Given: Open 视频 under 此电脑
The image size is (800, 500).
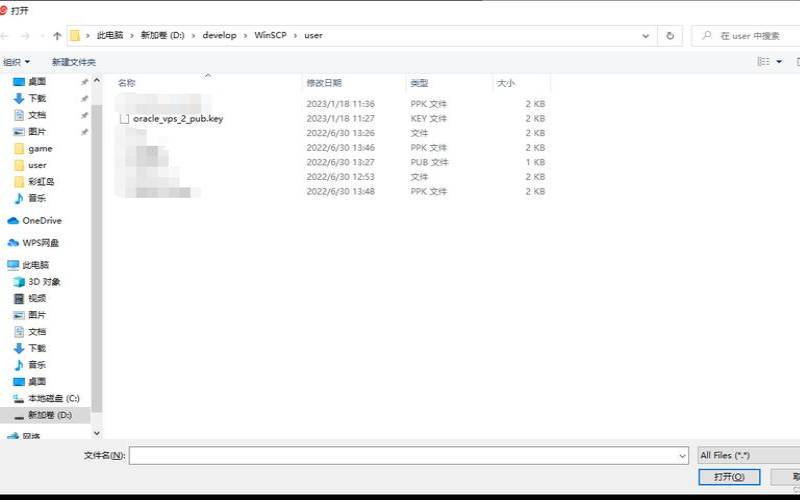Looking at the screenshot, I should [x=37, y=298].
